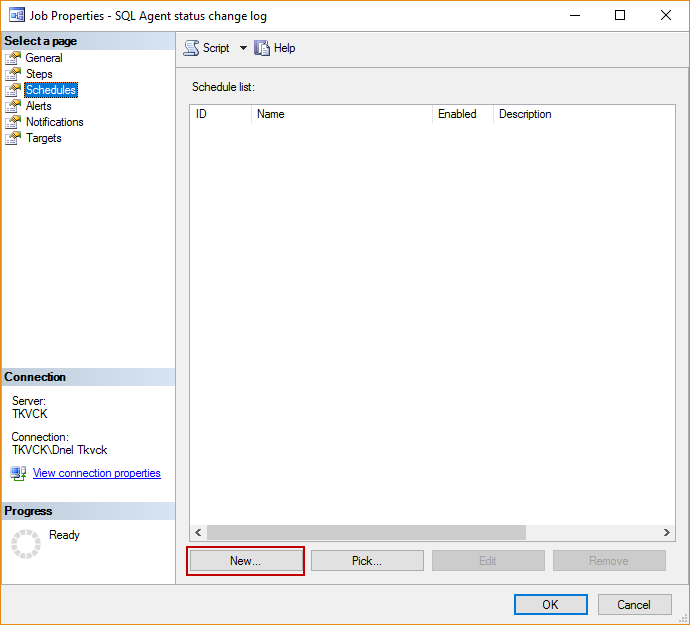Click the TKVCK server name text

click(x=29, y=414)
